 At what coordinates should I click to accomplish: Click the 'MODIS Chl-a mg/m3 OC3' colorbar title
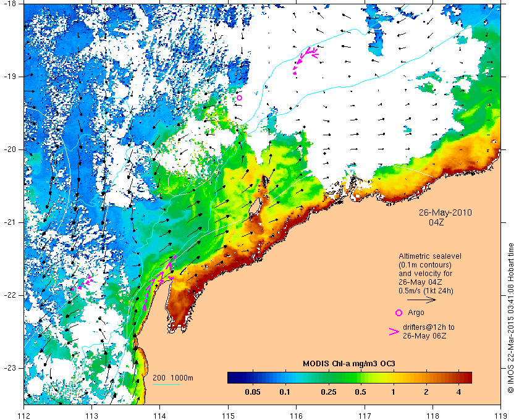click(349, 364)
